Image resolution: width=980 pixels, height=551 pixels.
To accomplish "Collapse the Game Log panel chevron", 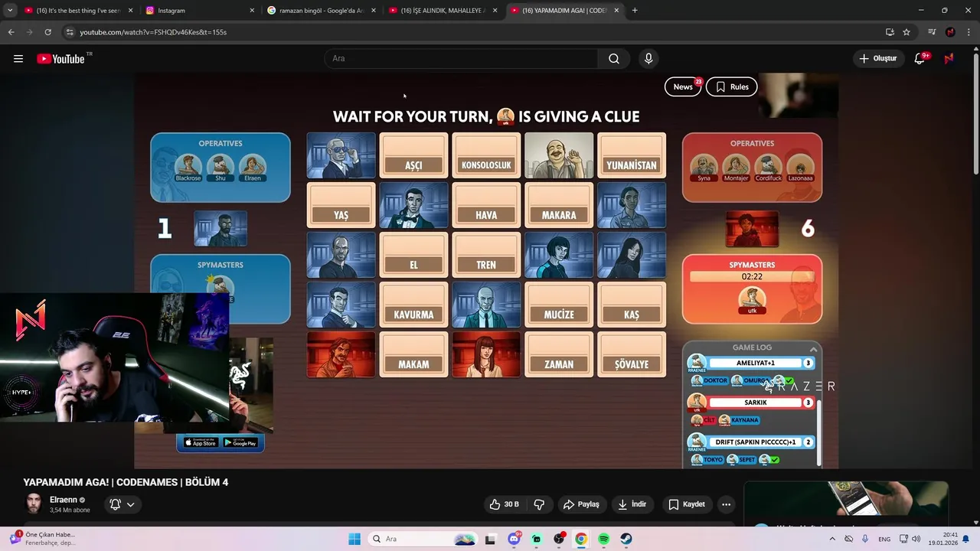I will (x=813, y=349).
